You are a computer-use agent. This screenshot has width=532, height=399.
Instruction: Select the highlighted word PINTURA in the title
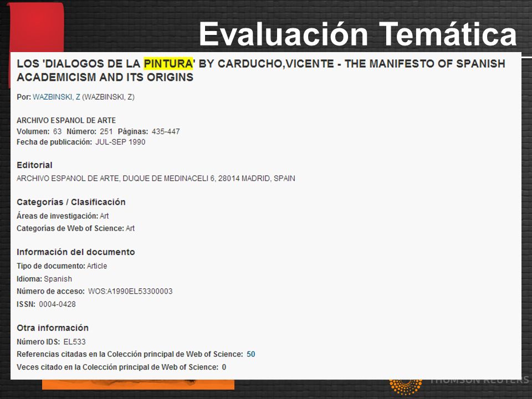(168, 63)
